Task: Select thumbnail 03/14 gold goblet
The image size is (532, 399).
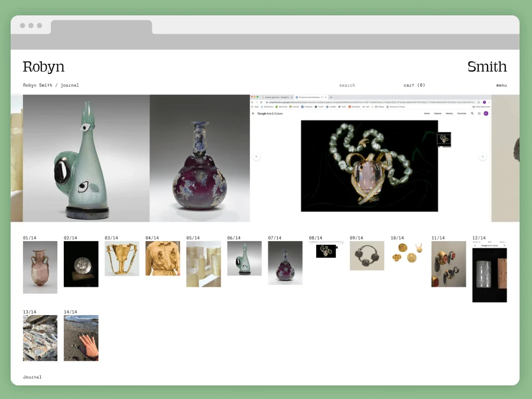Action: pos(122,258)
